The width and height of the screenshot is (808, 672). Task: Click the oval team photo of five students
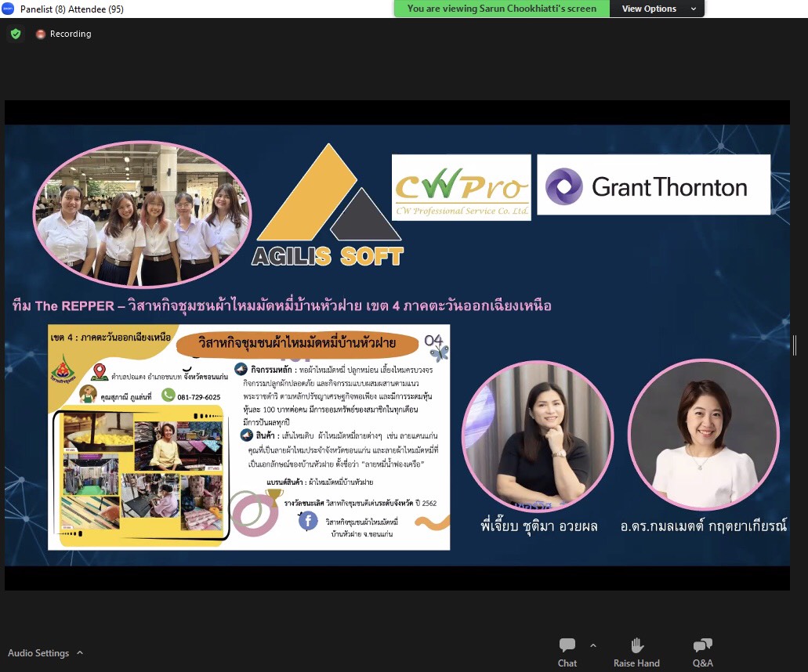pos(142,214)
